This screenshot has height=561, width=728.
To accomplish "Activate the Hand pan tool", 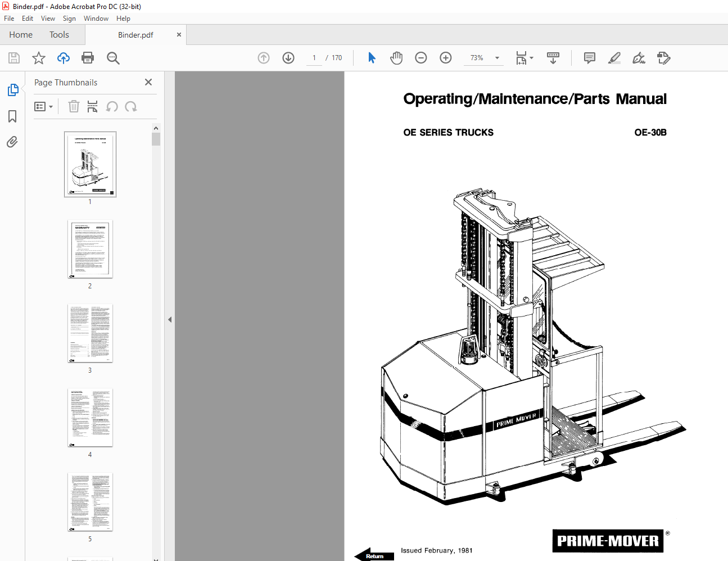I will click(x=396, y=58).
